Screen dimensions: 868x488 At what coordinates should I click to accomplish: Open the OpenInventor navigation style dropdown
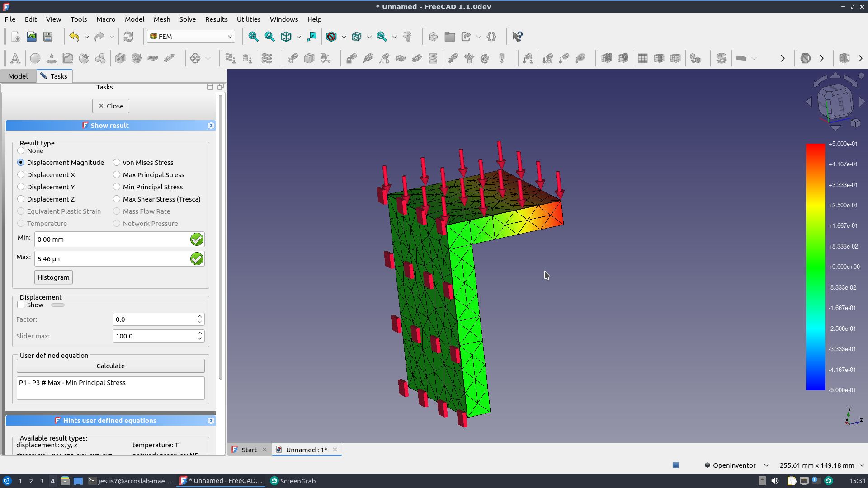click(x=736, y=465)
